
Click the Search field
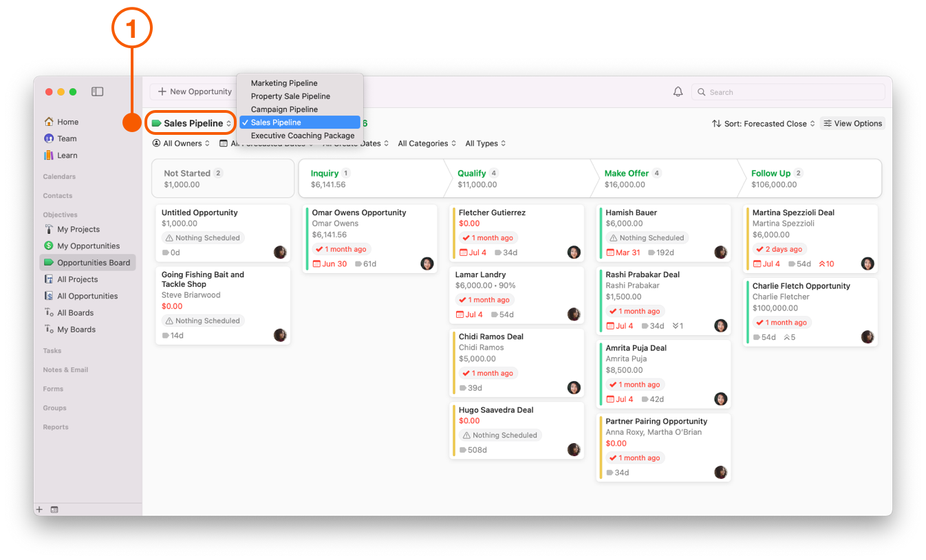788,92
